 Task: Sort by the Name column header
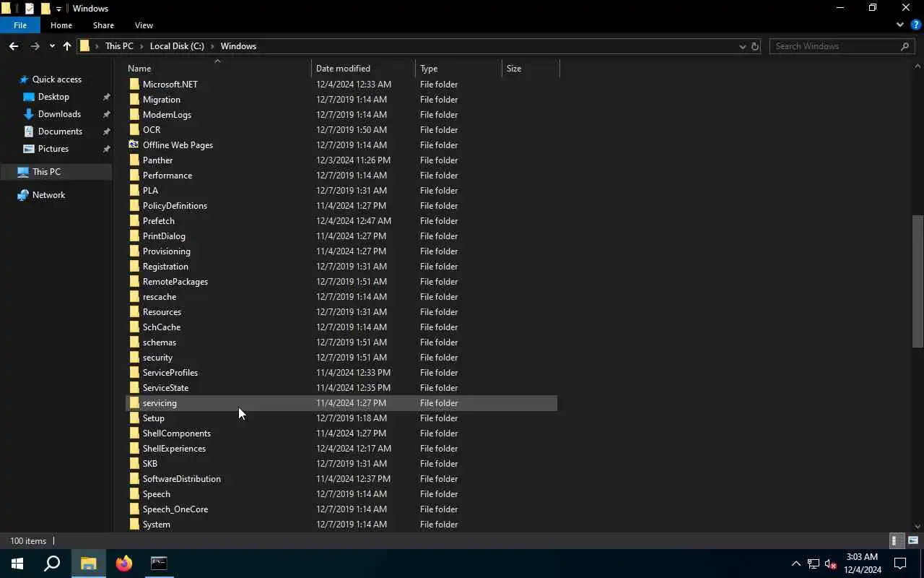(218, 69)
